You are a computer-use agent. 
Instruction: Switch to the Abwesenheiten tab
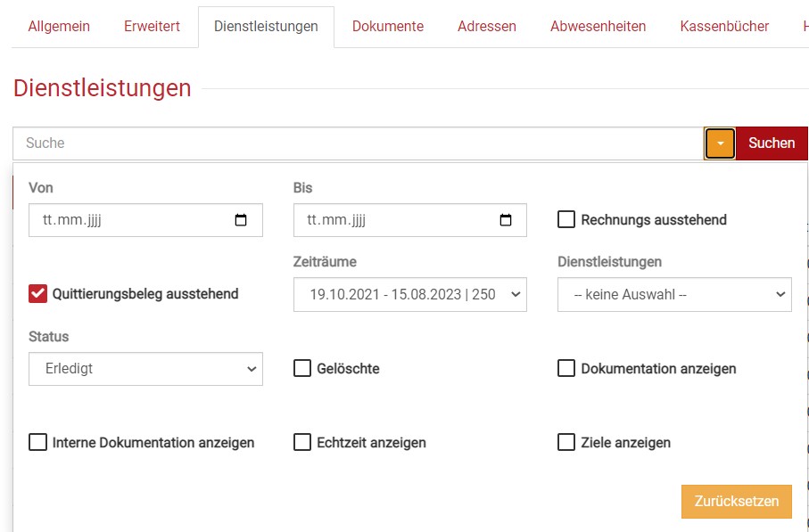tap(598, 27)
